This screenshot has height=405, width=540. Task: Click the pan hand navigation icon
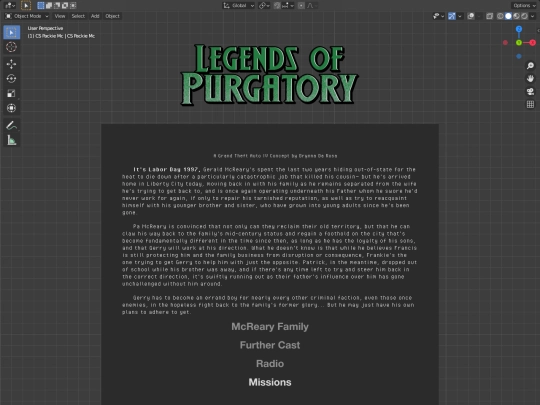click(x=530, y=79)
